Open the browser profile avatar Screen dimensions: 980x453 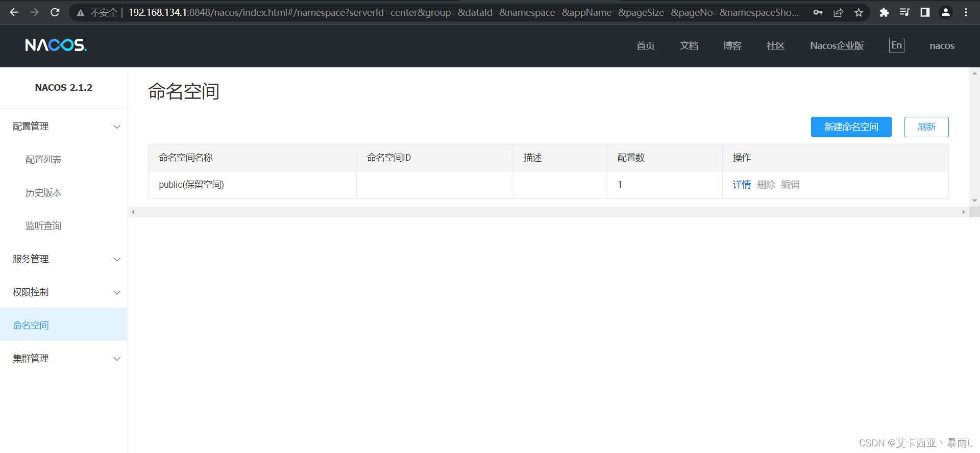(945, 12)
